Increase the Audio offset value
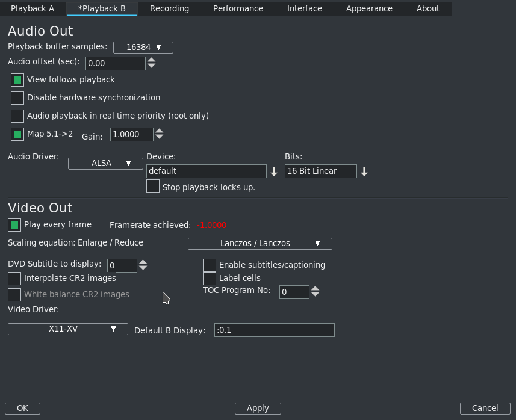Image resolution: width=516 pixels, height=420 pixels. [x=152, y=60]
